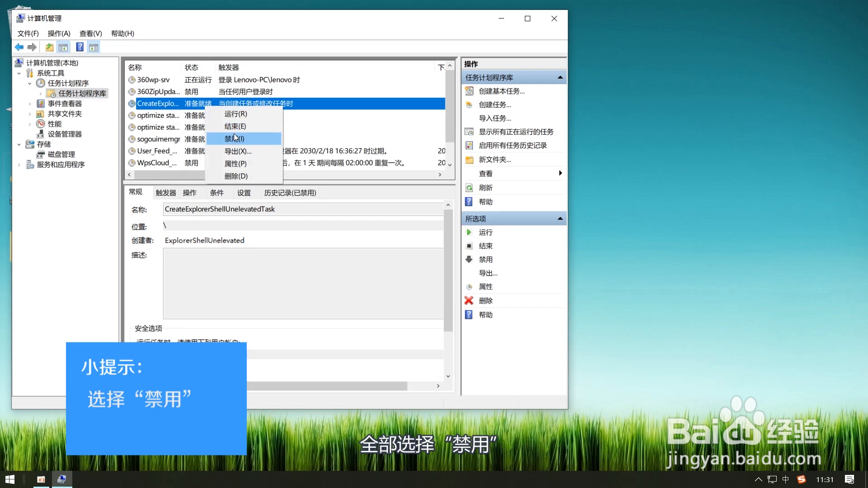This screenshot has width=868, height=488.
Task: Click the up-one-level folder toolbar icon
Action: tap(49, 47)
